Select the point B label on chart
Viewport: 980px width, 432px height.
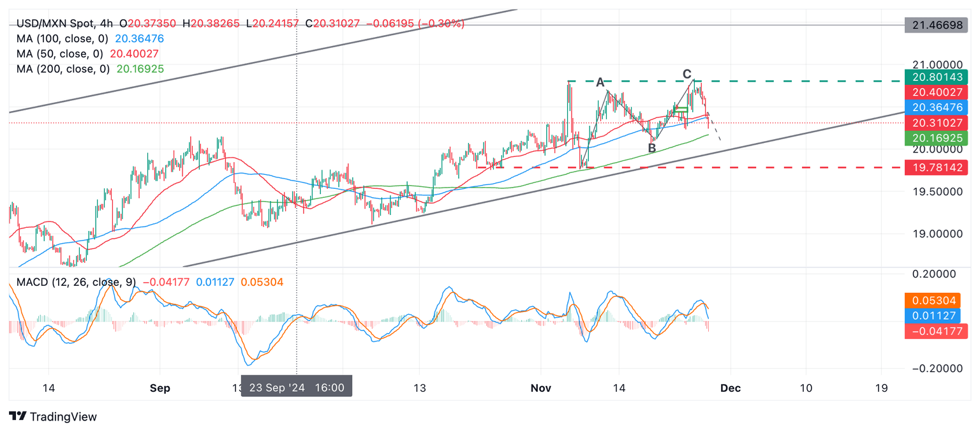click(651, 149)
